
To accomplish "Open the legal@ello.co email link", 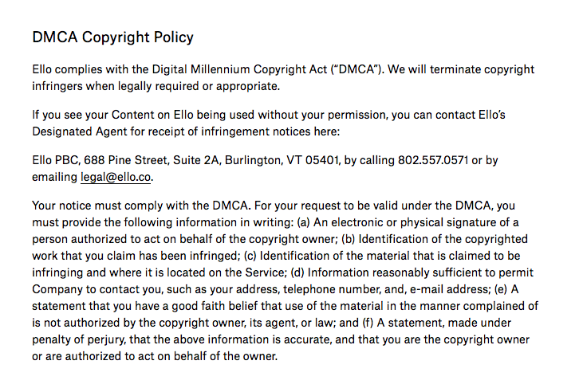I will point(116,177).
